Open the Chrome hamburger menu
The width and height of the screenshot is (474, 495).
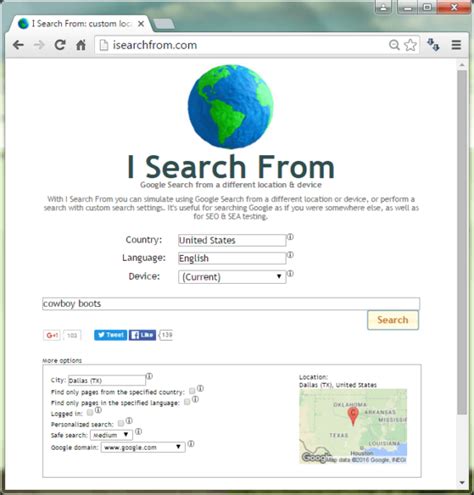(x=456, y=45)
